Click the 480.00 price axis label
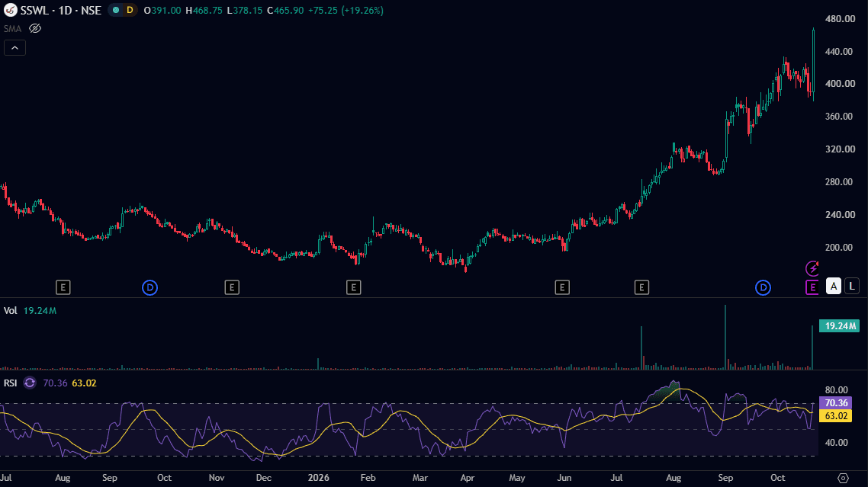 click(840, 19)
